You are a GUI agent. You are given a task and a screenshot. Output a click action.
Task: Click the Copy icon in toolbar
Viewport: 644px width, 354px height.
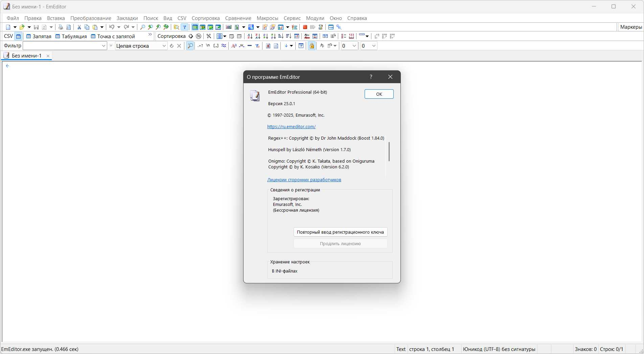coord(87,27)
